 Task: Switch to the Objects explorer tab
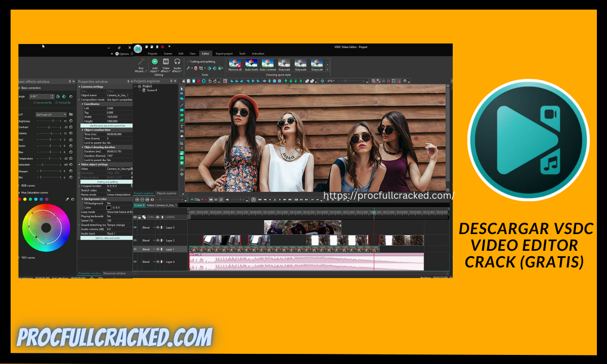[166, 193]
